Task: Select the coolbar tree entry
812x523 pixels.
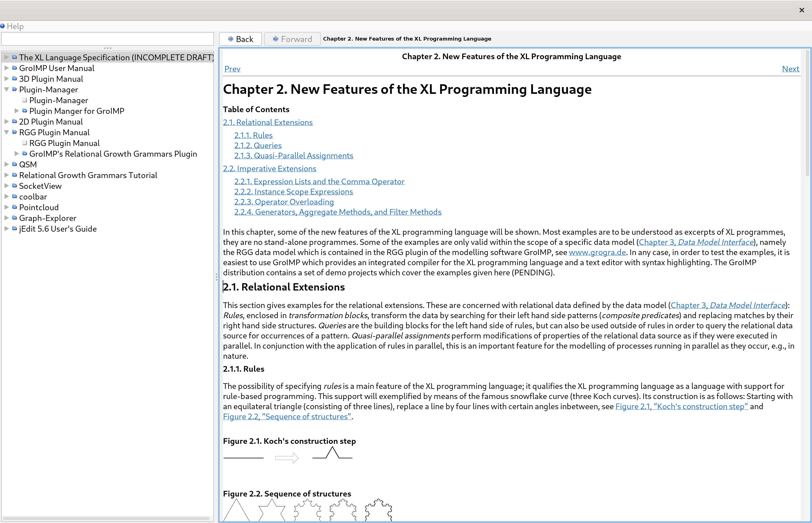Action: pos(33,197)
